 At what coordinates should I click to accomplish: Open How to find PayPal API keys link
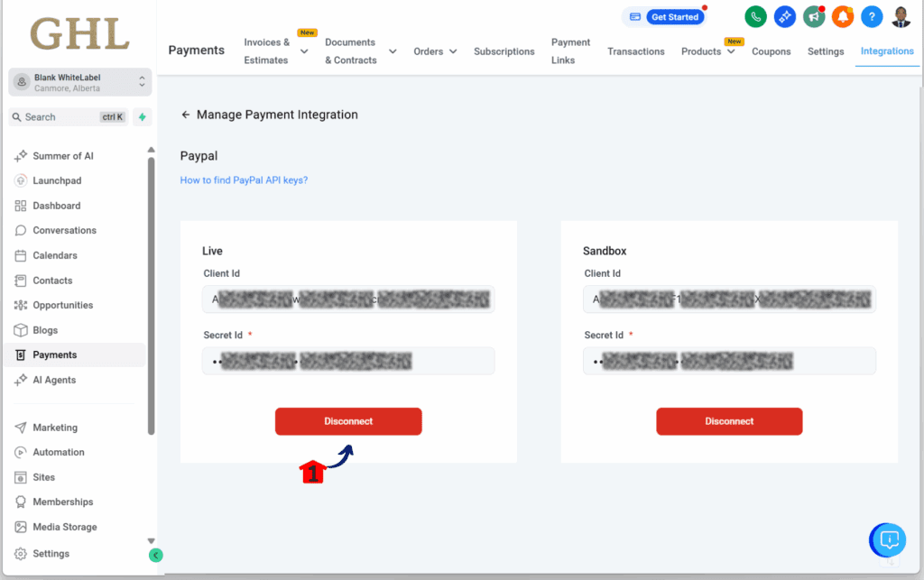[x=244, y=180]
